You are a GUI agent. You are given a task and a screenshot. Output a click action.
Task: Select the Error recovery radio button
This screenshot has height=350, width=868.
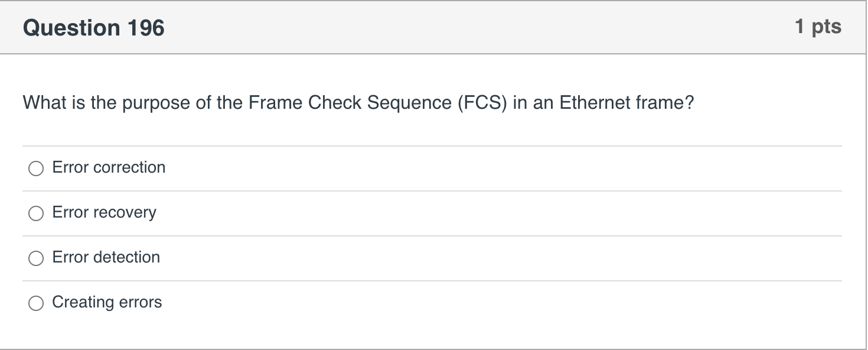(x=36, y=213)
